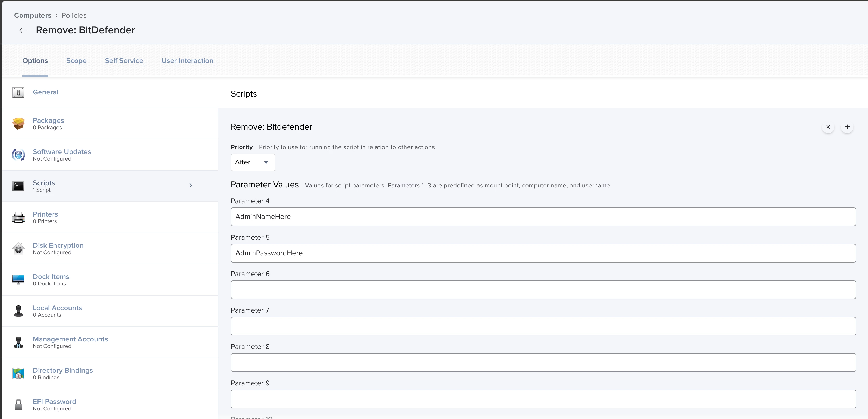Click the '1 Script' count text

(x=41, y=190)
